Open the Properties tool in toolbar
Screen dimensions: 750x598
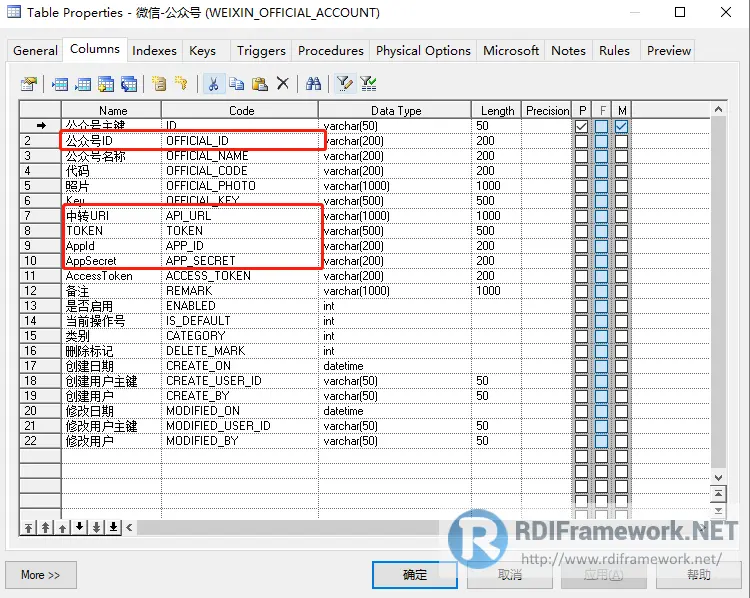(29, 84)
